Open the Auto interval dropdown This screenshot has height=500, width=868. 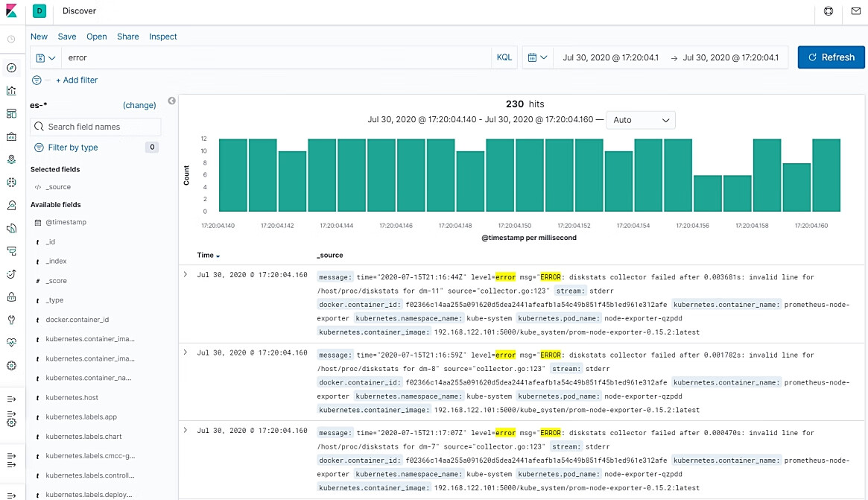pos(641,120)
